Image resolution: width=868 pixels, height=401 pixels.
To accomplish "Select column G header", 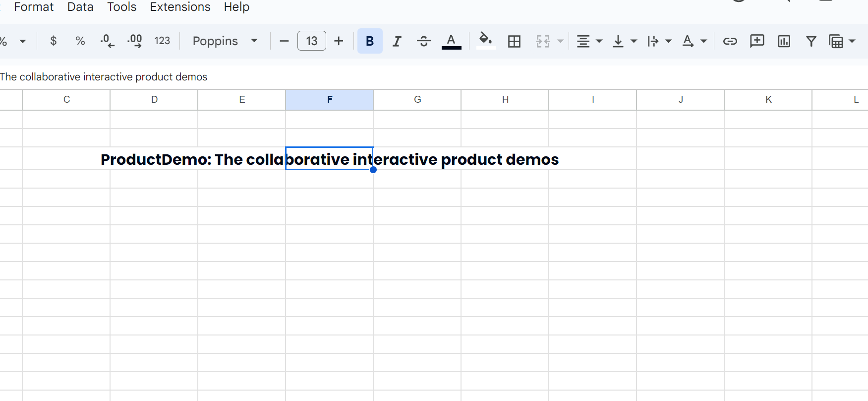I will pos(417,100).
